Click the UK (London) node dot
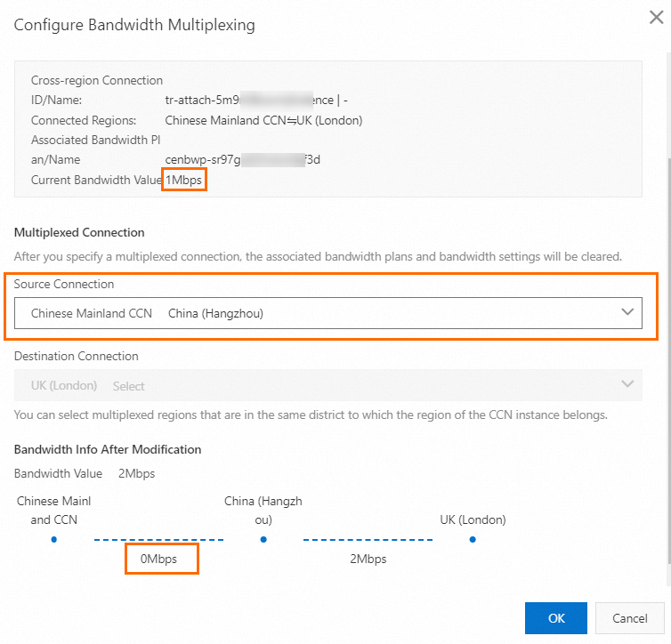The image size is (671, 644). (x=473, y=539)
